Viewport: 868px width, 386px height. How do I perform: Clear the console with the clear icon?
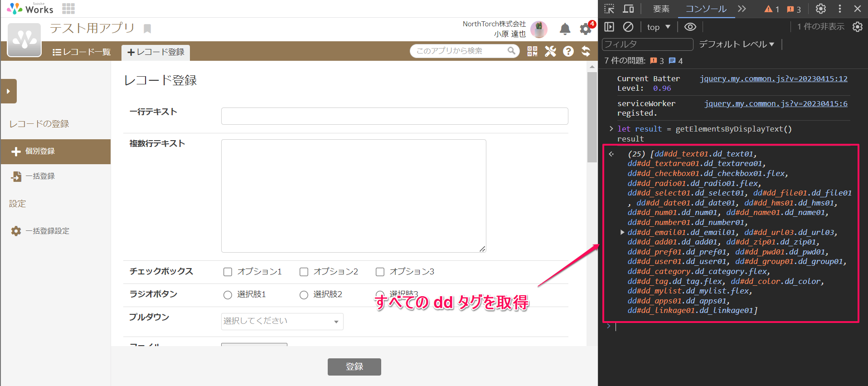click(x=628, y=27)
